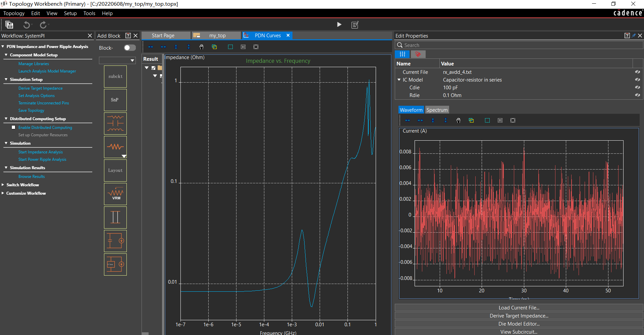Viewport: 644px width, 335px height.
Task: Add the bottom die model block
Action: pos(115,265)
